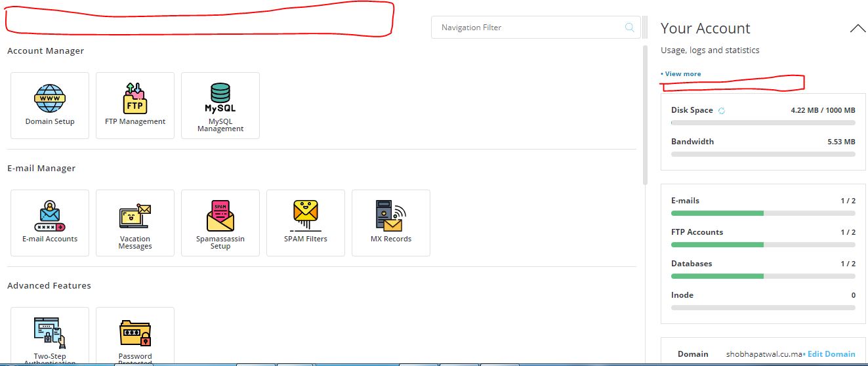Open Vacation Messages settings
This screenshot has width=868, height=366.
tap(135, 222)
